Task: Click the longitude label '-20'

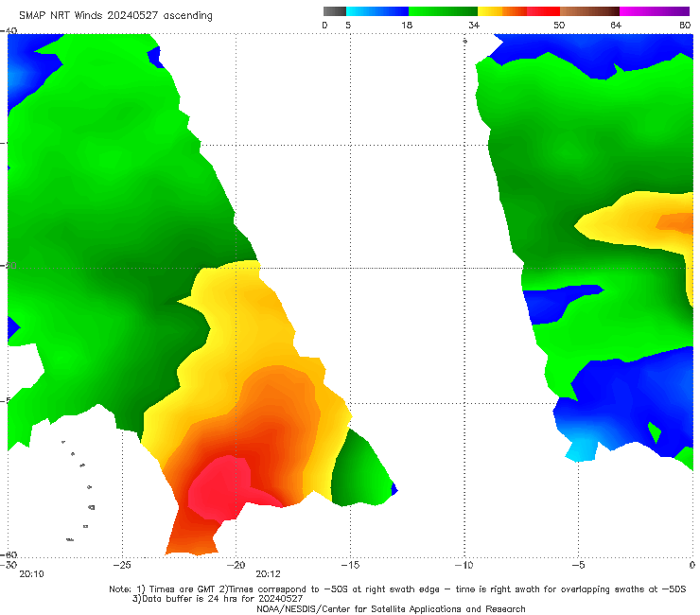Action: pyautogui.click(x=236, y=565)
